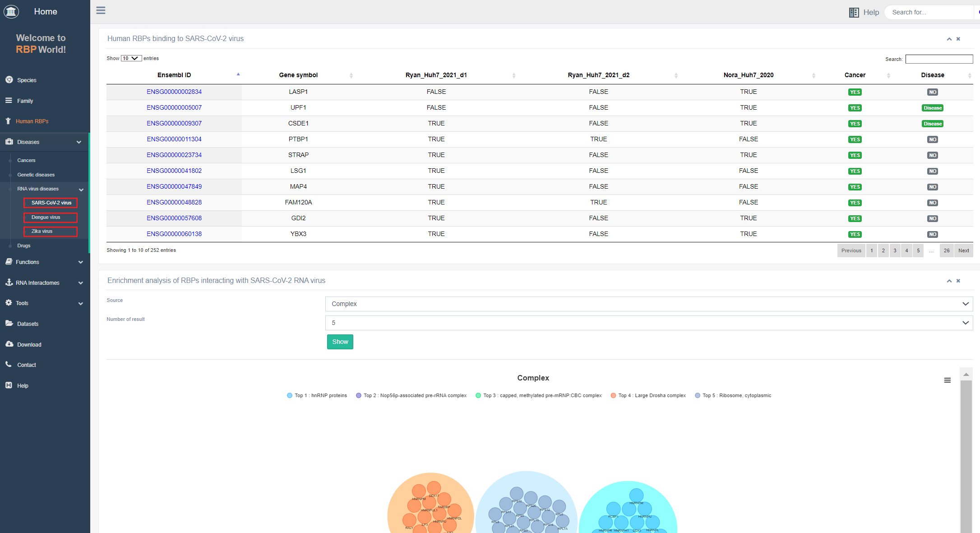
Task: Open the Source Complex dropdown
Action: 648,304
